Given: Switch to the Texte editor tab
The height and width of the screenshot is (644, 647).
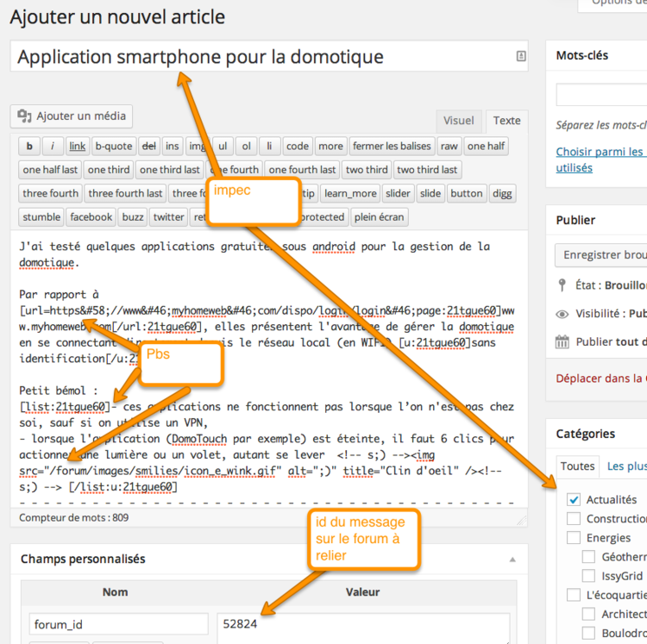Looking at the screenshot, I should click(506, 121).
